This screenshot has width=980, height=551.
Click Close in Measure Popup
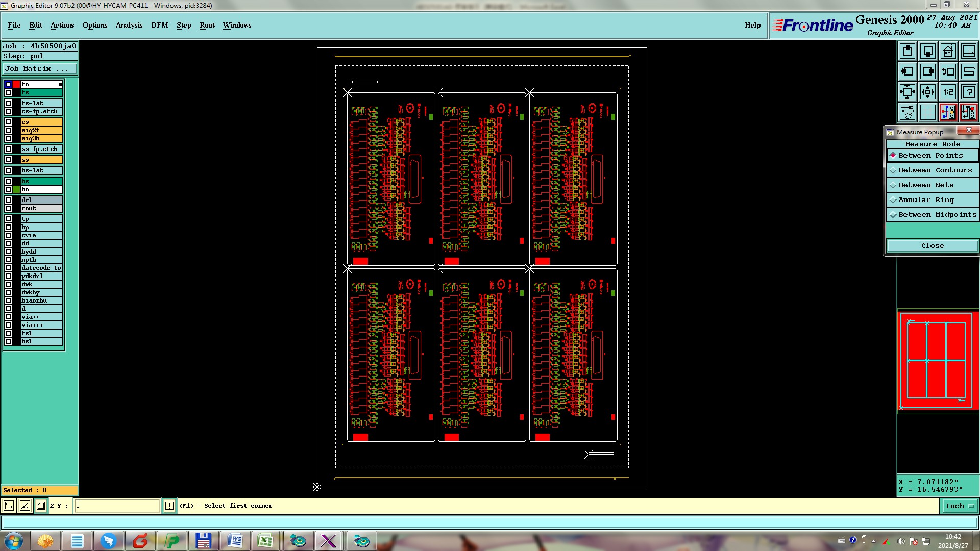[x=932, y=246]
